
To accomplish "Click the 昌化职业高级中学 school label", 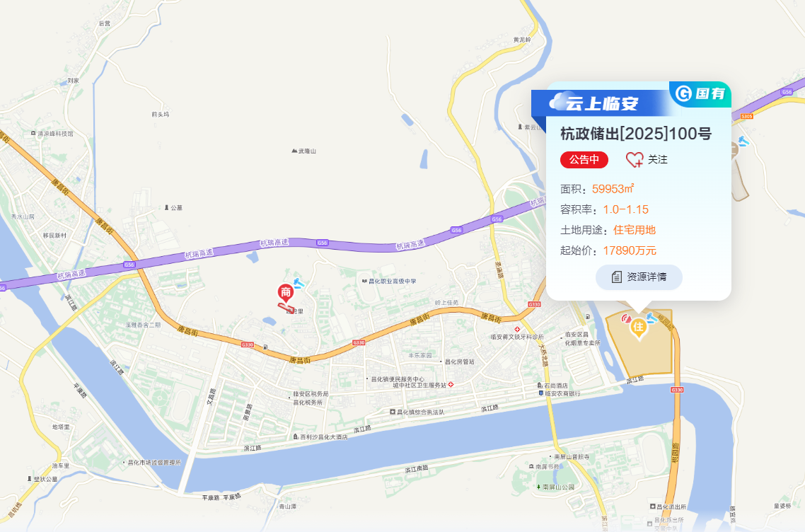I will [388, 282].
